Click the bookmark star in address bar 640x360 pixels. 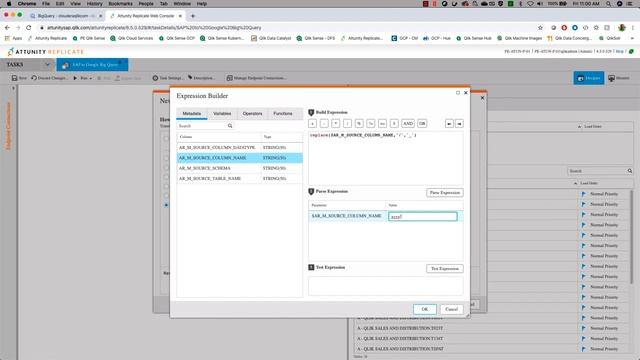[x=540, y=28]
